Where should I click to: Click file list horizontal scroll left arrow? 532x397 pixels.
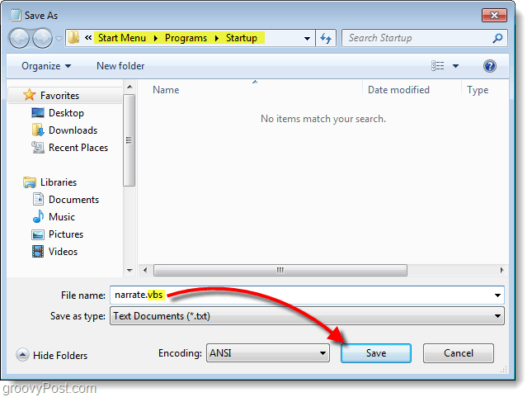tap(145, 271)
